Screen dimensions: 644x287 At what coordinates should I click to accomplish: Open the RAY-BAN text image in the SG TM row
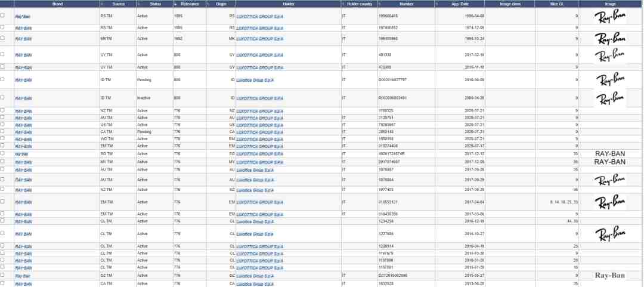click(610, 154)
